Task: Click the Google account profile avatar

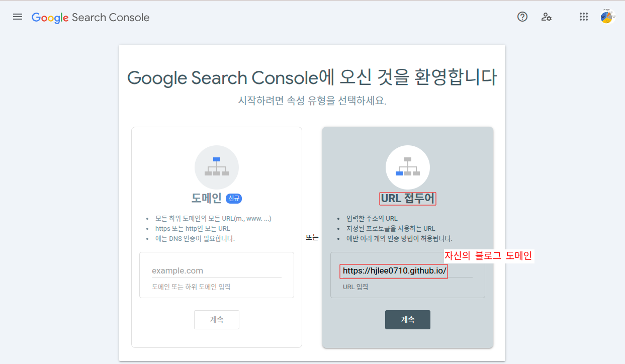Action: point(608,17)
